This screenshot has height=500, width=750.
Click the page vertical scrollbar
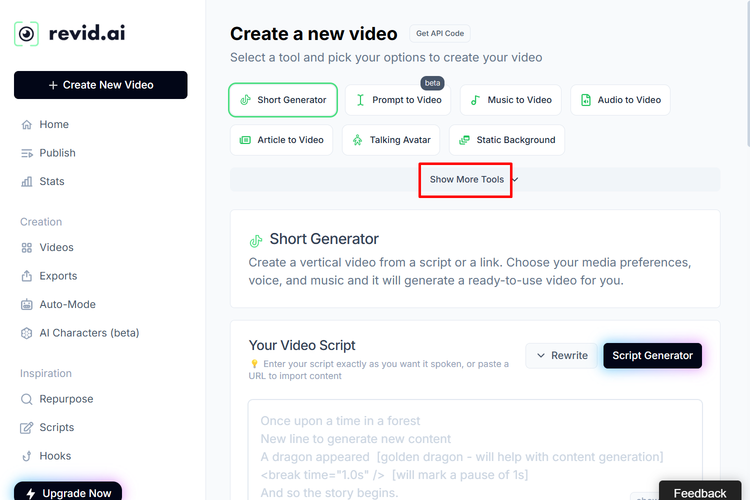tap(747, 72)
